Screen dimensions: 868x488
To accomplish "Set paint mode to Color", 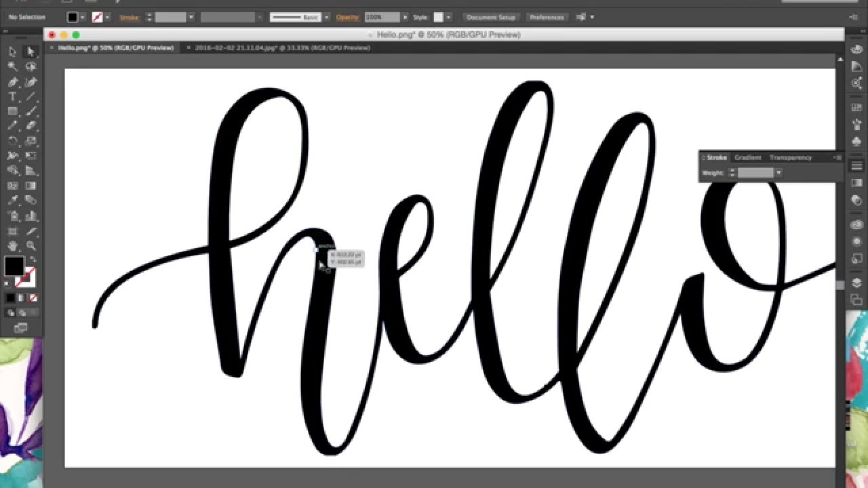I will (11, 298).
